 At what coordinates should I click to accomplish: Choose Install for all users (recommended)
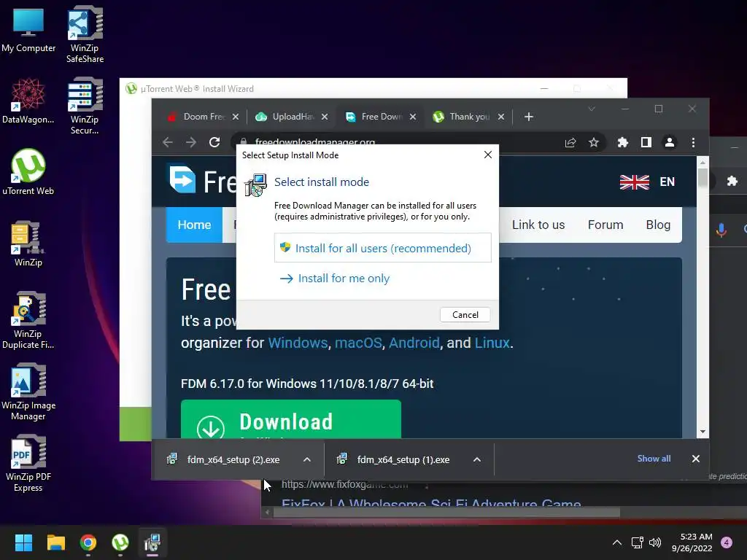click(382, 248)
